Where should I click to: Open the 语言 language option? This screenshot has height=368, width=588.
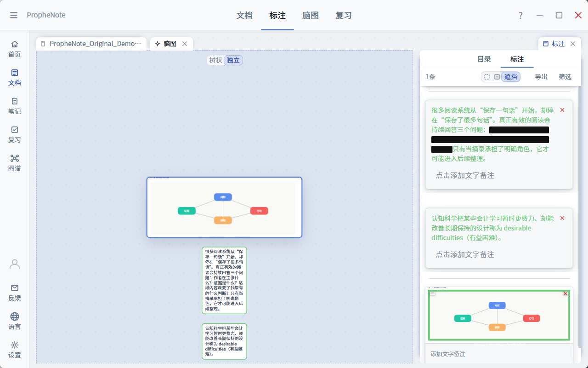tap(15, 321)
